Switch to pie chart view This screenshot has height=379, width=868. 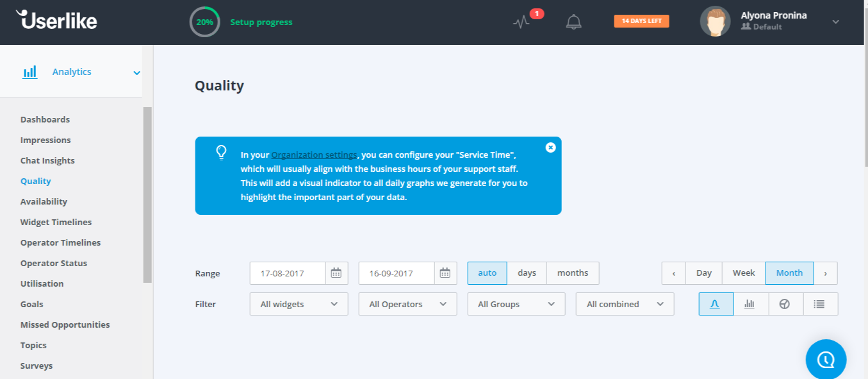[785, 304]
